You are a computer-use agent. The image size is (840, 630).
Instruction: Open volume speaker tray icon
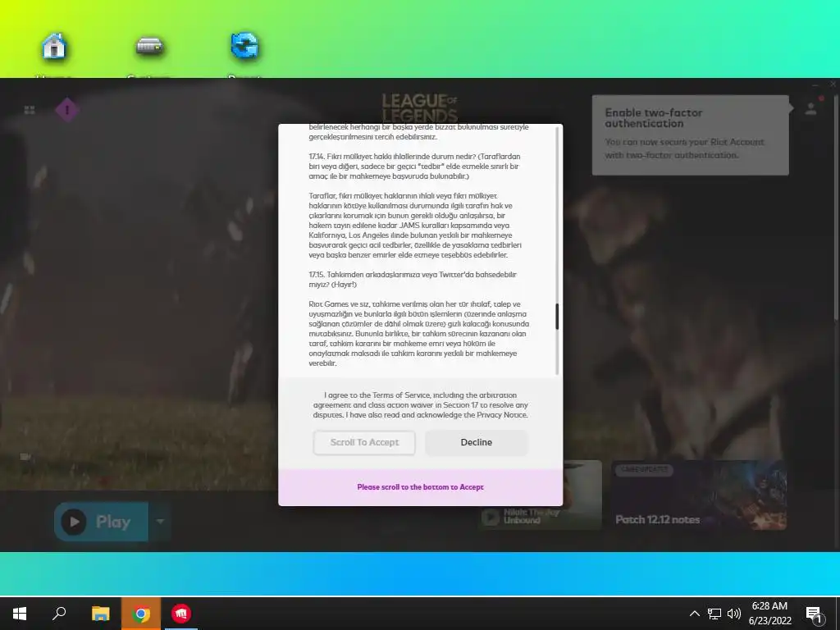(x=734, y=614)
